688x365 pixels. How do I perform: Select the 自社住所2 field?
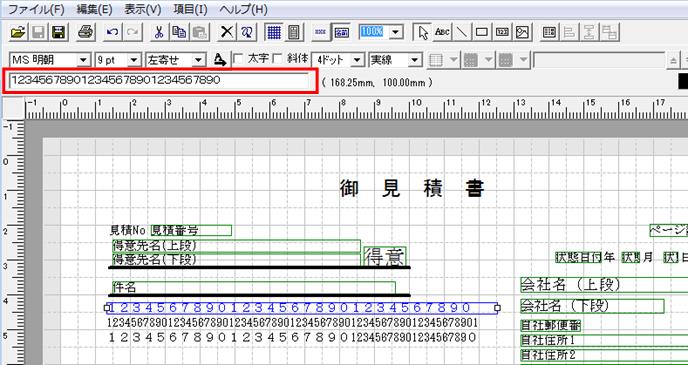pyautogui.click(x=604, y=354)
